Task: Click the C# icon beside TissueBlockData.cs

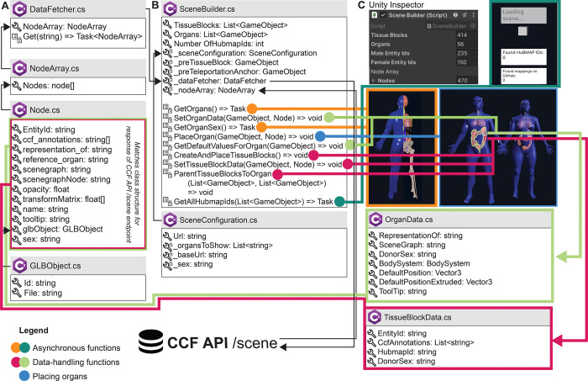Action: click(x=375, y=317)
